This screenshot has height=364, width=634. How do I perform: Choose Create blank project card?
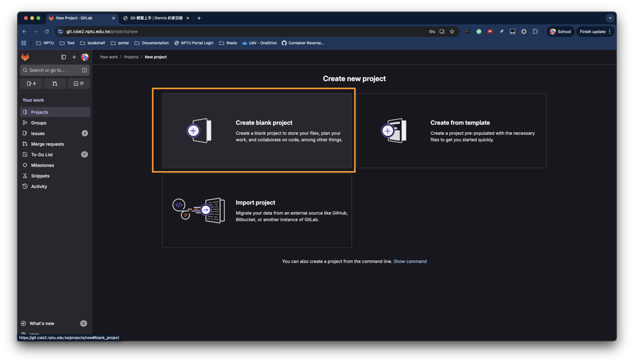[257, 131]
